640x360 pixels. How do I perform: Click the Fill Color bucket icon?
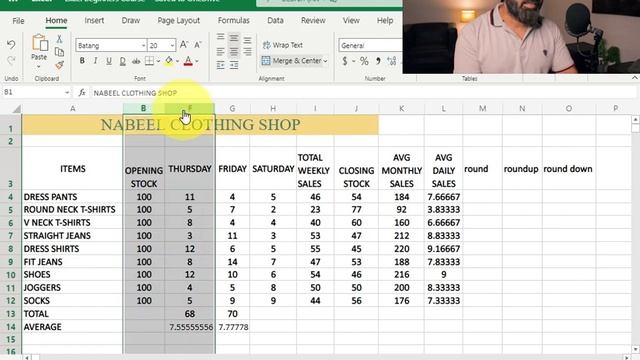point(169,61)
